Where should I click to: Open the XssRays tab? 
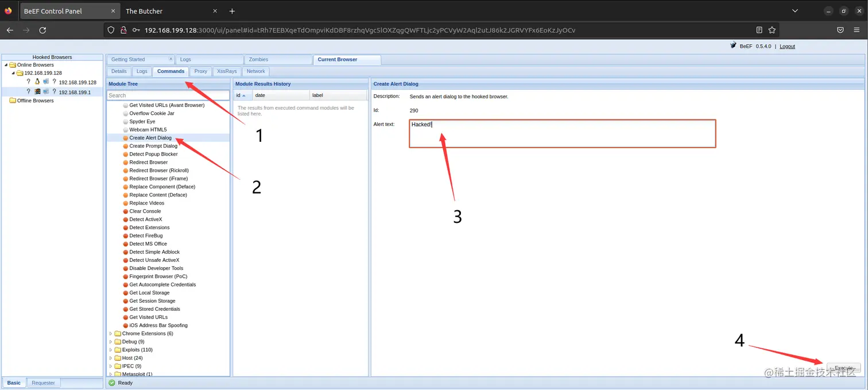(227, 71)
